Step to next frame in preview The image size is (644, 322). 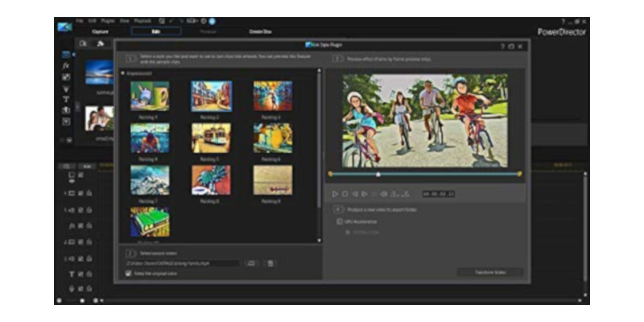[x=365, y=194]
